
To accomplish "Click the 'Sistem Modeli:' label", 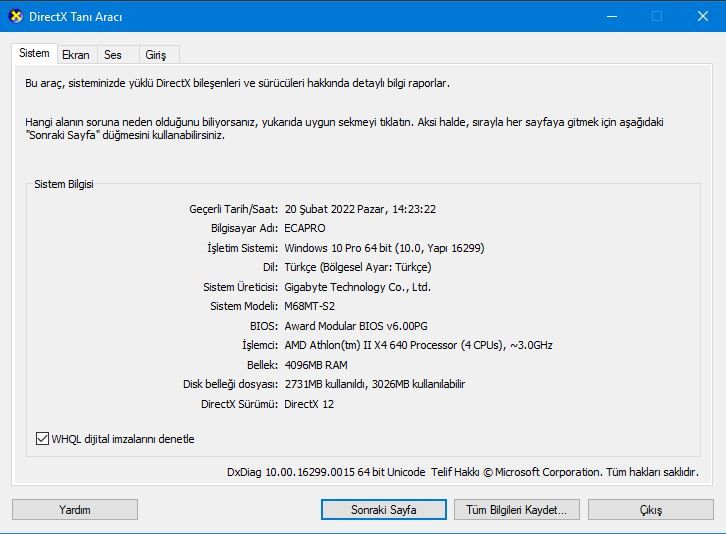I will [x=244, y=306].
